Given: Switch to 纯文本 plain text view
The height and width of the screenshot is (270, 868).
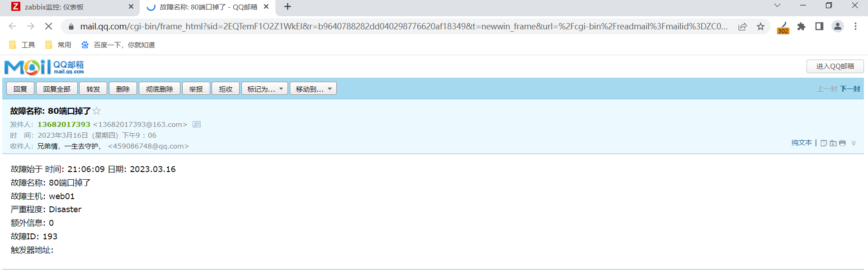Looking at the screenshot, I should pyautogui.click(x=802, y=143).
